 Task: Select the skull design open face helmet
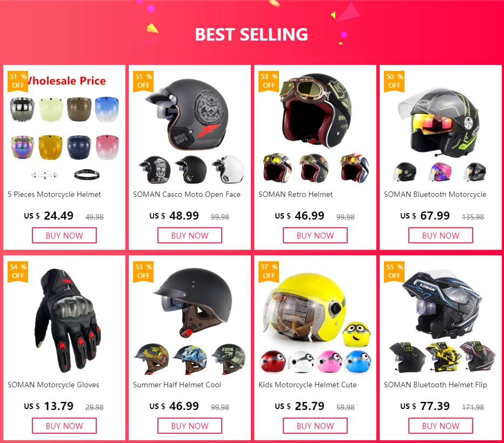click(155, 170)
